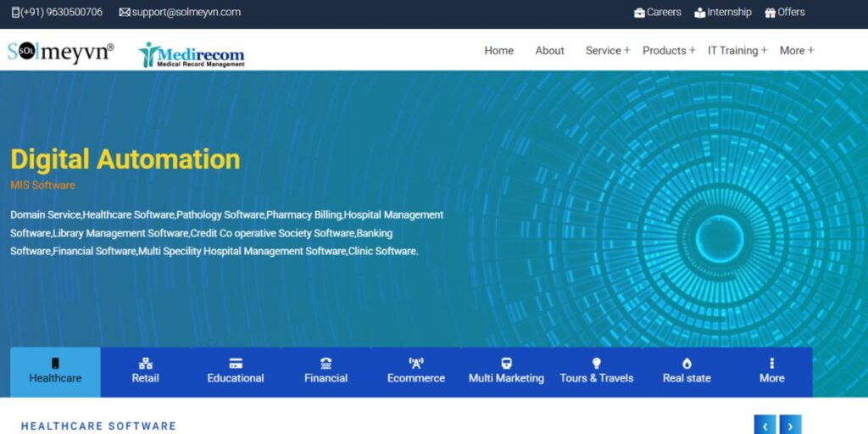Click the Solmeyvn logo

coord(60,52)
